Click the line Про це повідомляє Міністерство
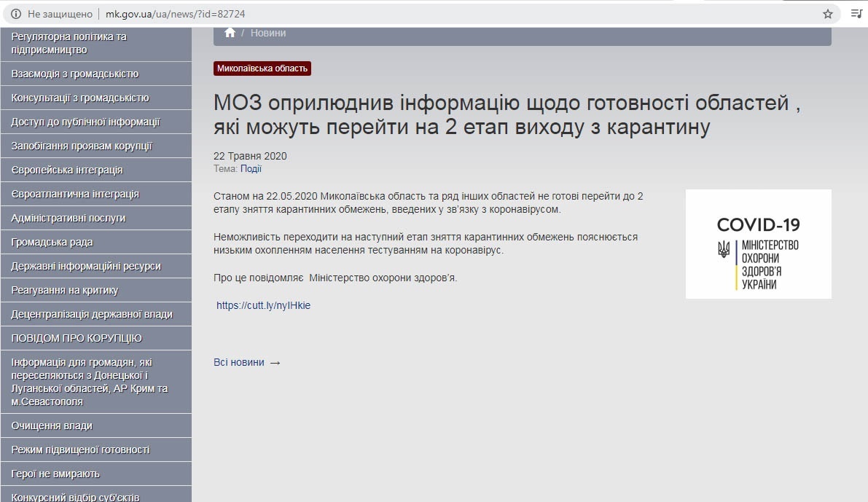The image size is (868, 502). point(335,278)
